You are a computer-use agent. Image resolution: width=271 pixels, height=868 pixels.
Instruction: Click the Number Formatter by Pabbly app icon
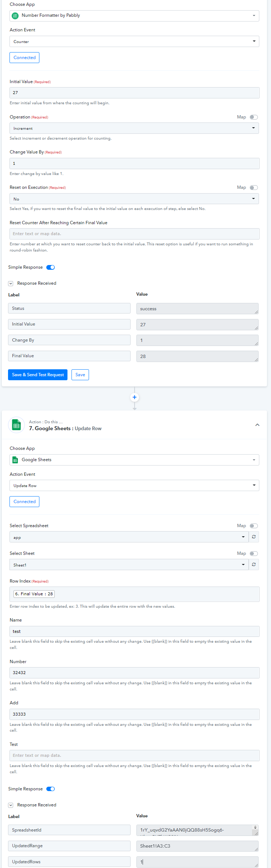[15, 16]
